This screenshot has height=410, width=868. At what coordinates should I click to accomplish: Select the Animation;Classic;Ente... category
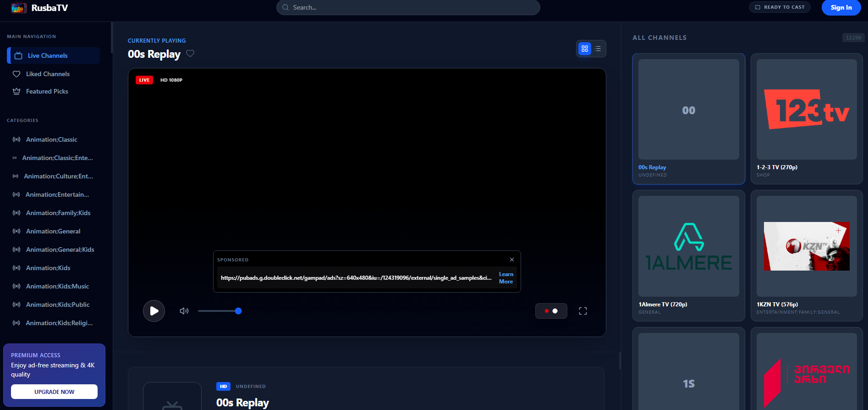point(54,158)
